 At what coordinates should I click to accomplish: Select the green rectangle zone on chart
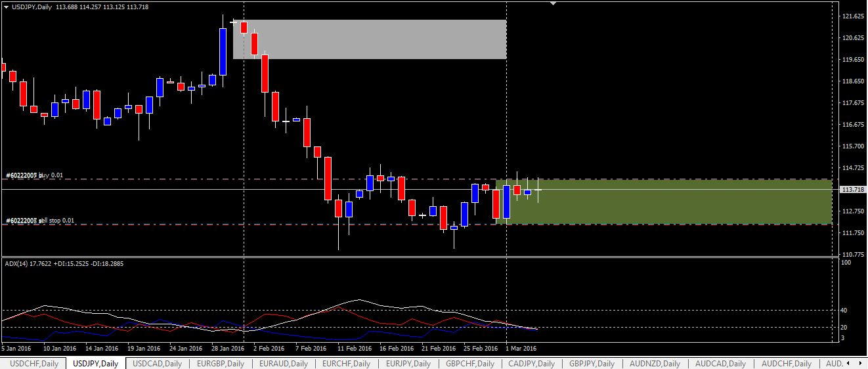click(663, 202)
